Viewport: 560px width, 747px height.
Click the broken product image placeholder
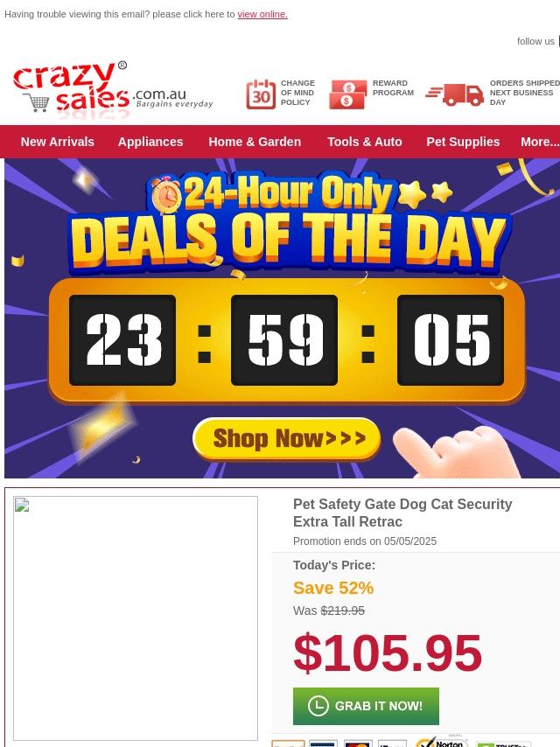pyautogui.click(x=136, y=618)
